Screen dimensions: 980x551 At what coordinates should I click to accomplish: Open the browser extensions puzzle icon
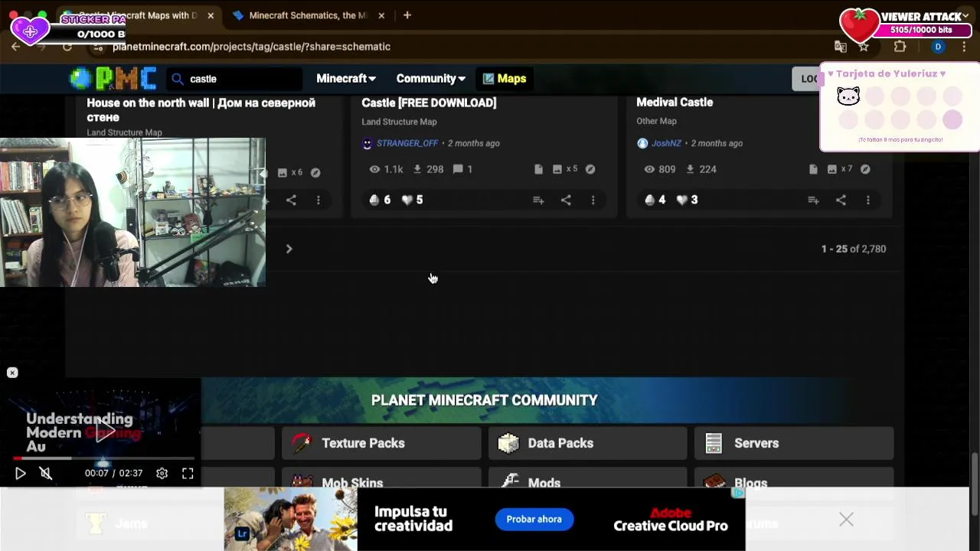900,47
